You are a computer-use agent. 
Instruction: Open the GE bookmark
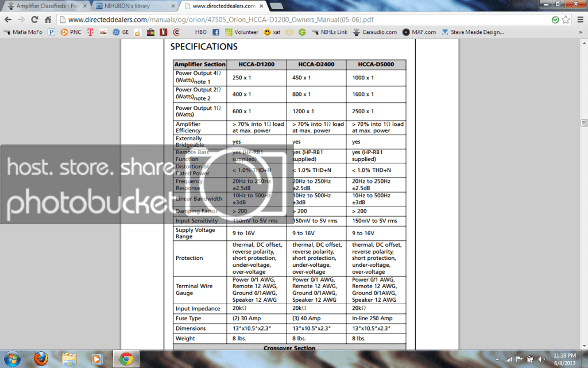[121, 32]
